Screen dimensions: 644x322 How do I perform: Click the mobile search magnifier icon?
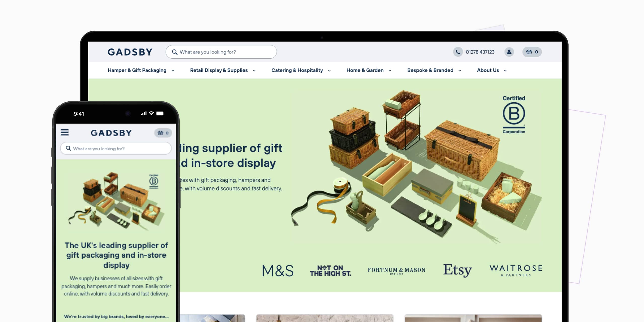pos(68,148)
